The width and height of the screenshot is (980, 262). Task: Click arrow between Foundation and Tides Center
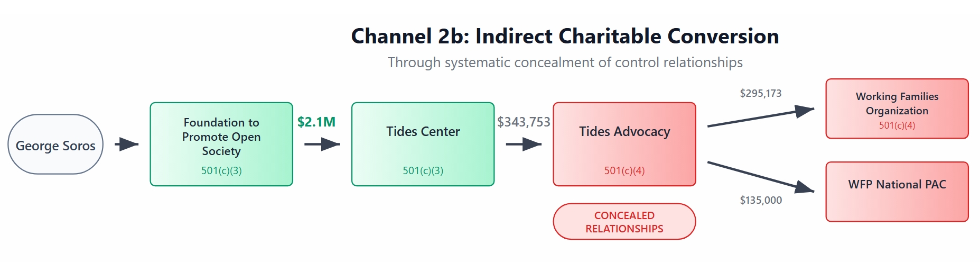322,144
